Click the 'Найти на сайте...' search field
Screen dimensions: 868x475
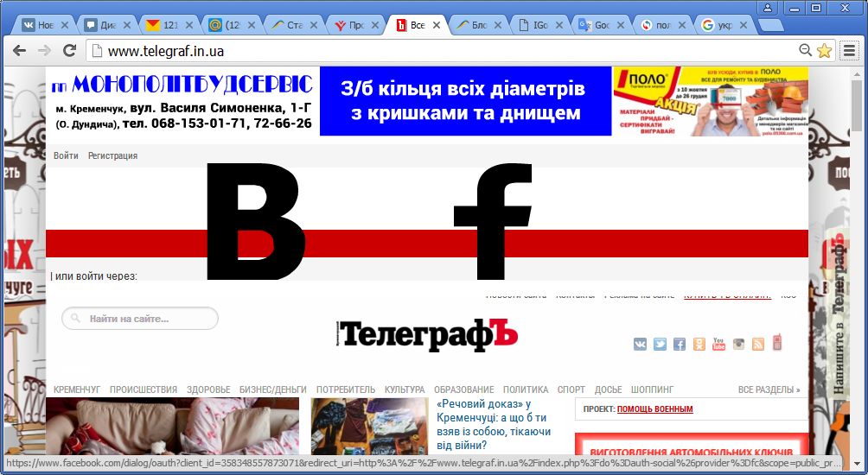pyautogui.click(x=140, y=319)
